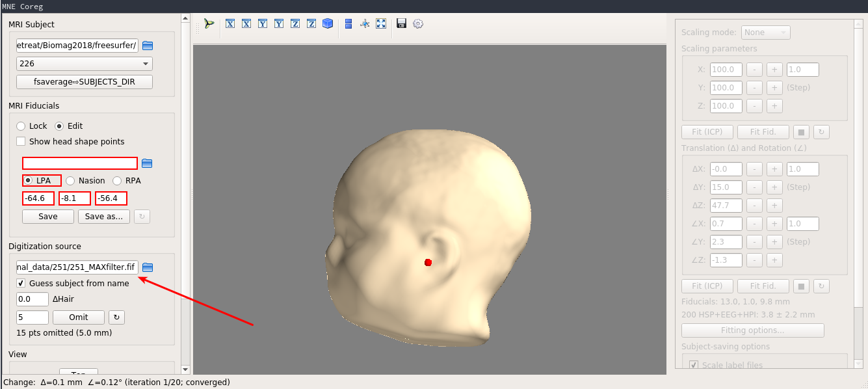Browse for the MRI subjects directory folder

point(148,46)
